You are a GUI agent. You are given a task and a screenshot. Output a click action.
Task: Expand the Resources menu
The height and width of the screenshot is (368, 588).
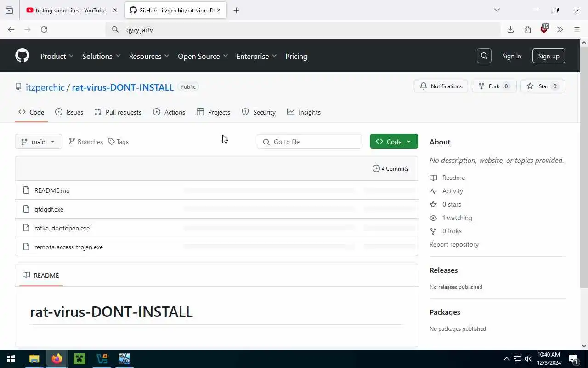[149, 56]
